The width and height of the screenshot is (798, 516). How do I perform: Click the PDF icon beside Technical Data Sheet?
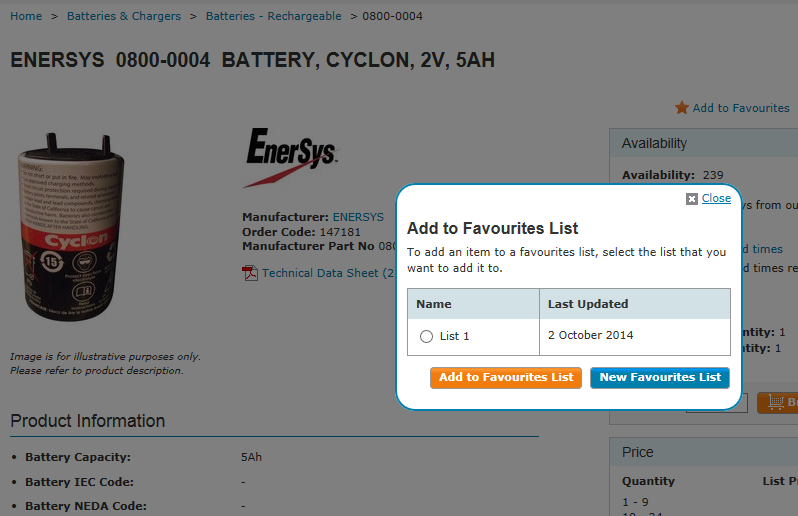(x=249, y=273)
